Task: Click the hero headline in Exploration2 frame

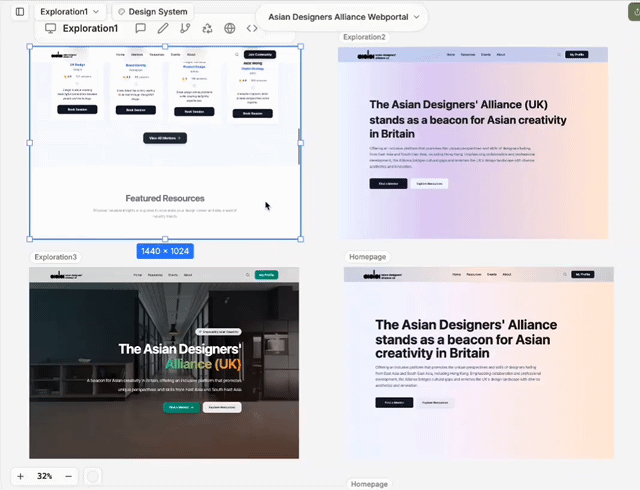Action: [468, 119]
